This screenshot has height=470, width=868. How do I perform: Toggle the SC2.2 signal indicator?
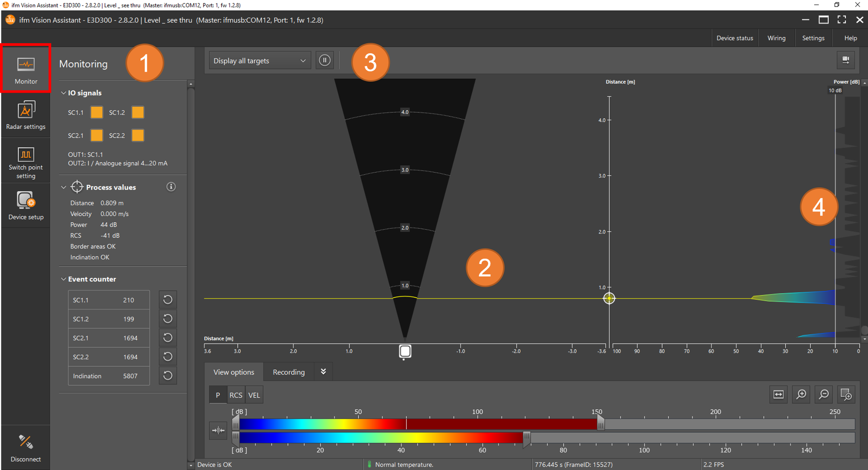tap(138, 135)
